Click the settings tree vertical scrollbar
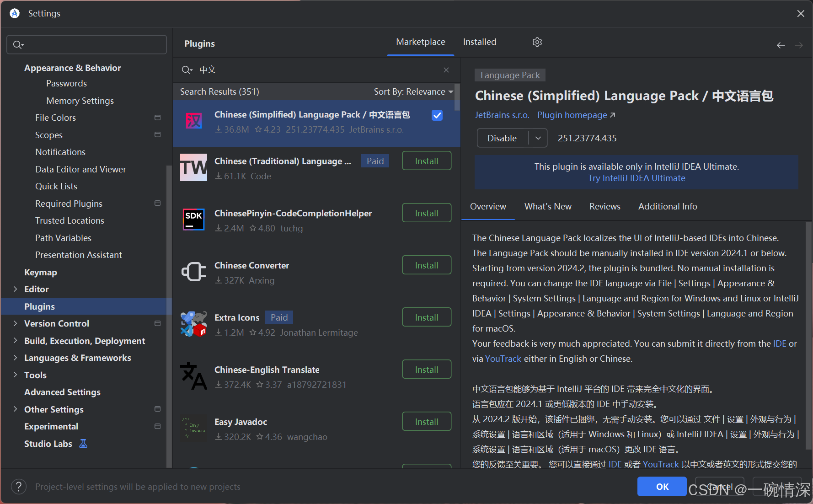The height and width of the screenshot is (504, 813). [x=169, y=316]
